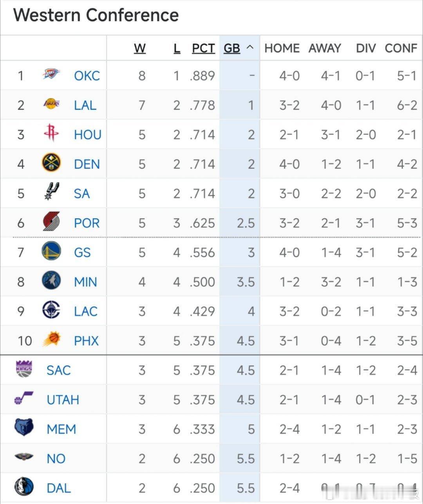Open the PHX team link

pos(86,341)
